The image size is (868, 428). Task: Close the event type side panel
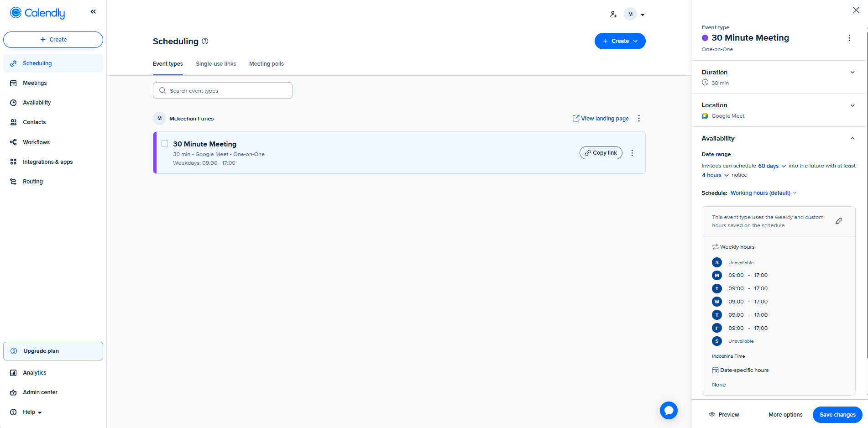856,10
